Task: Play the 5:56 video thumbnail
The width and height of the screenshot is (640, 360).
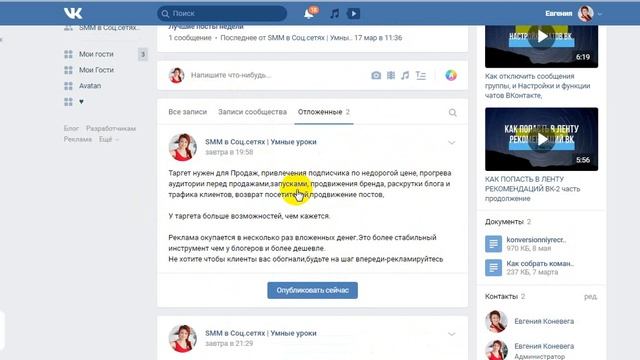Action: pos(541,139)
